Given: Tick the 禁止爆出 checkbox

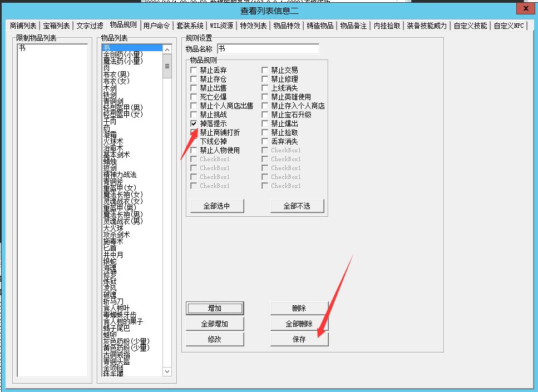Looking at the screenshot, I should 265,123.
